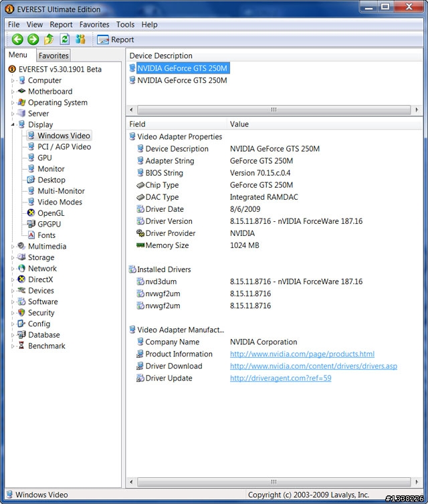Image resolution: width=428 pixels, height=504 pixels.
Task: Click the green Back arrow toolbar icon
Action: tap(17, 39)
